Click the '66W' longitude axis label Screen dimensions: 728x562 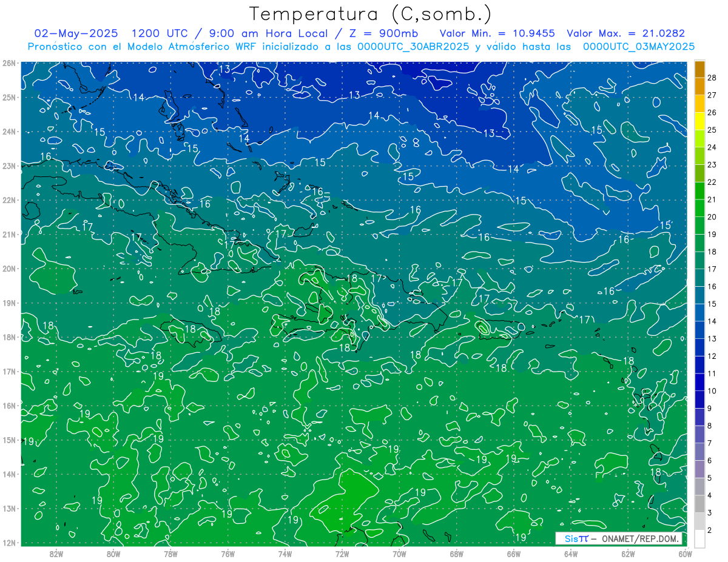point(514,553)
